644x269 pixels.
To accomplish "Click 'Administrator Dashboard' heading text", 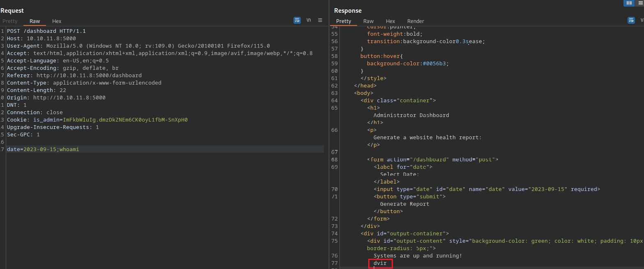I will tap(411, 115).
